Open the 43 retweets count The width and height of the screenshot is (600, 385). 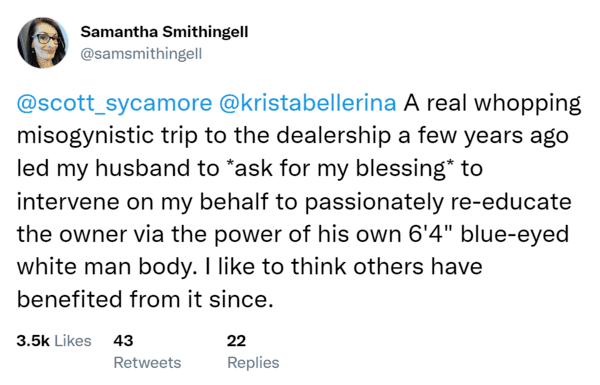click(123, 341)
